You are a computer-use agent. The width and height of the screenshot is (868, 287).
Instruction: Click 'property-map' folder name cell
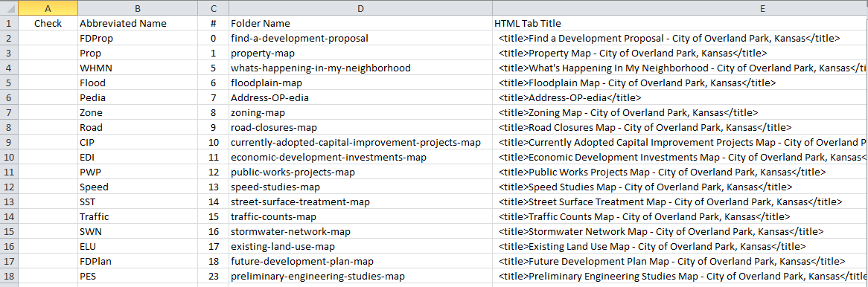click(360, 54)
